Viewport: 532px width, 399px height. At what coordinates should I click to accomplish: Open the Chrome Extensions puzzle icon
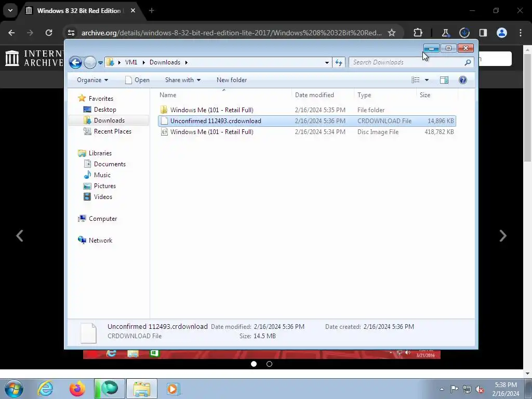(418, 33)
